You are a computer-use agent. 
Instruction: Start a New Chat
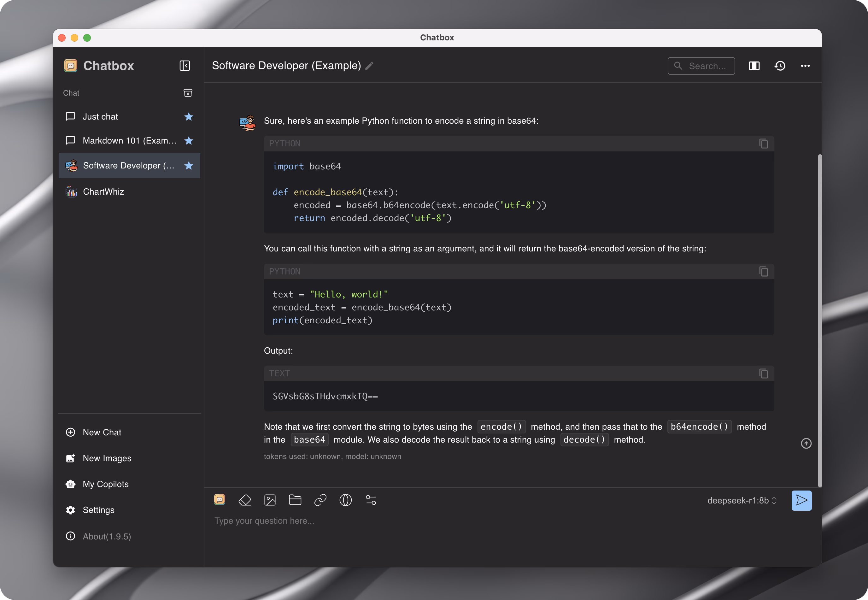[x=102, y=432]
